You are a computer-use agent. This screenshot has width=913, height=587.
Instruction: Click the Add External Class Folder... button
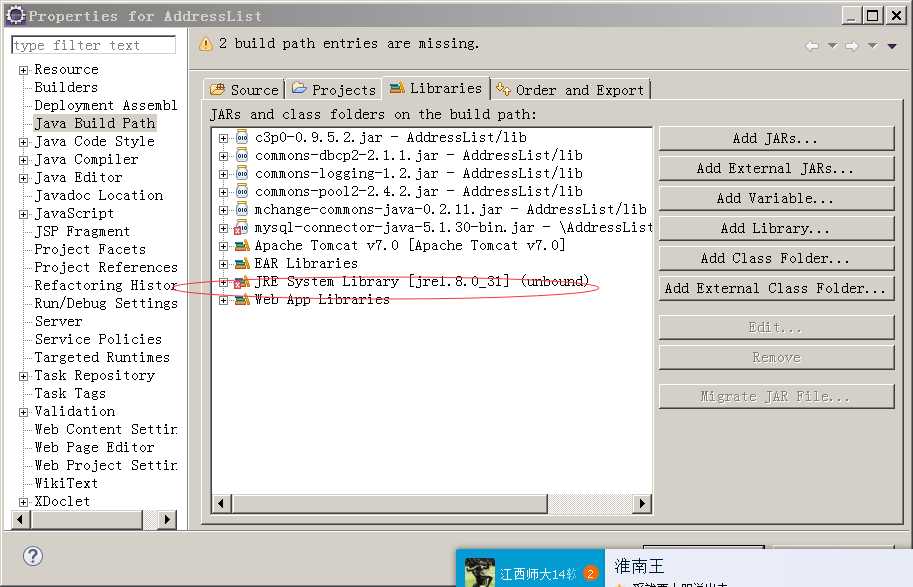point(776,289)
